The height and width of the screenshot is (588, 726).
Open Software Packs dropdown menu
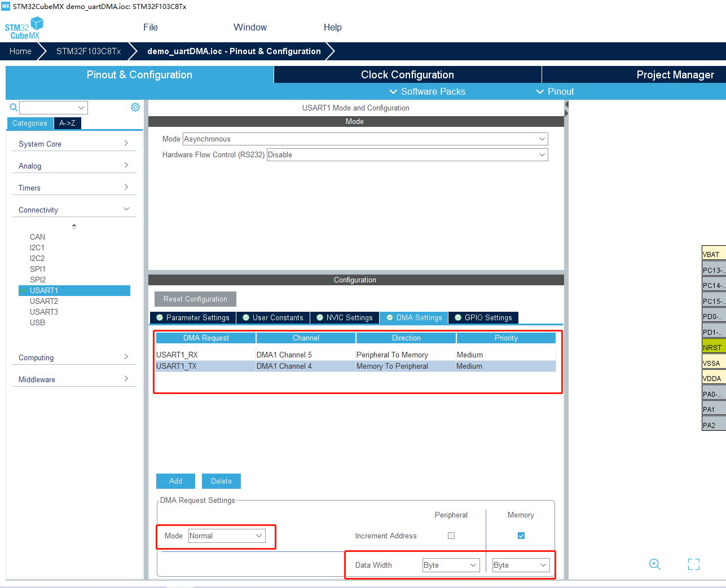click(x=427, y=91)
